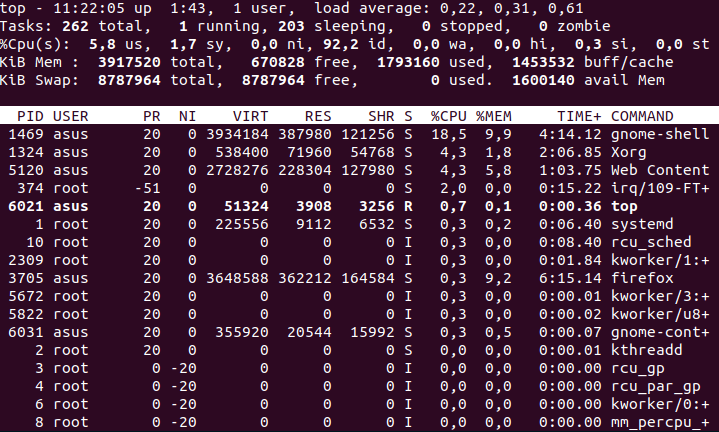
Task: Click the avail Mem value 1600140
Action: coord(543,80)
